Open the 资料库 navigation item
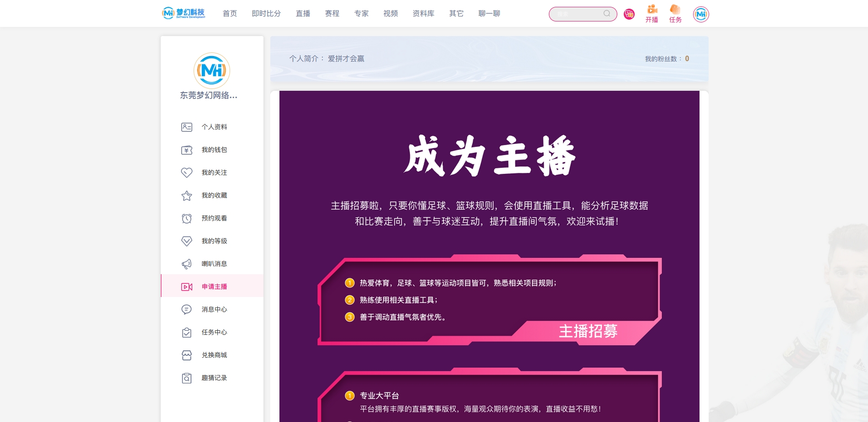868x422 pixels. [x=423, y=14]
